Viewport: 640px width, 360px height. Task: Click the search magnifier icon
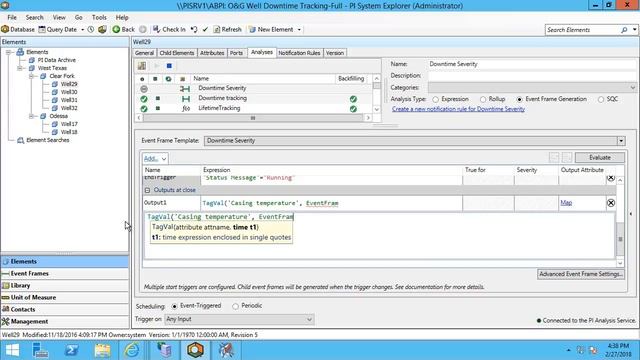pos(624,30)
